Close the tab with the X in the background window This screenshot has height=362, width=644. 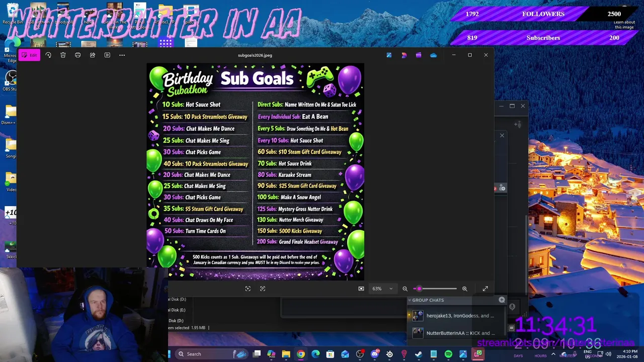coord(502,135)
